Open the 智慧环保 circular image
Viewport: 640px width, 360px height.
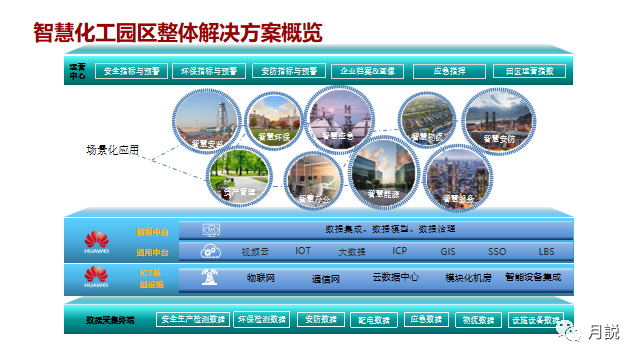tap(274, 122)
